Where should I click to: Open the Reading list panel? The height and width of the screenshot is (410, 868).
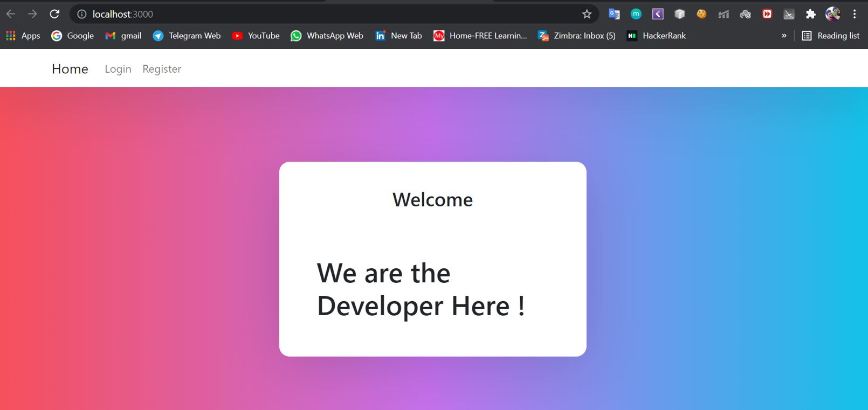point(831,36)
